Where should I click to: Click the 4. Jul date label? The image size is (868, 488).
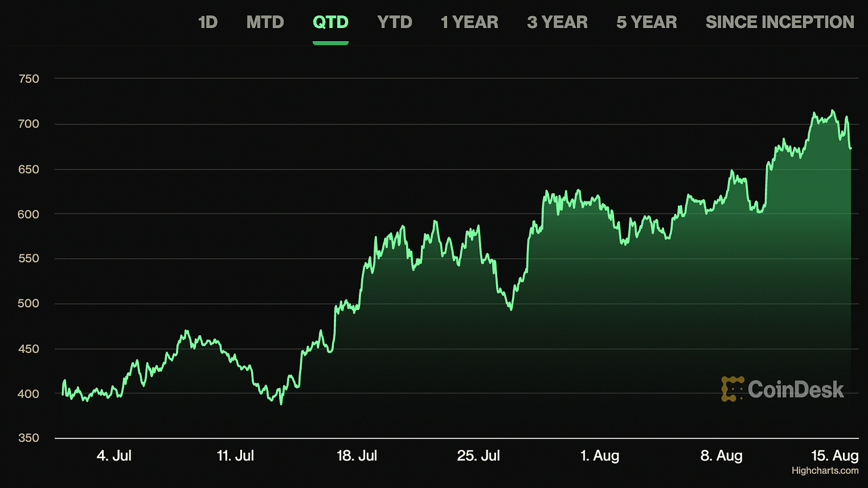point(114,456)
